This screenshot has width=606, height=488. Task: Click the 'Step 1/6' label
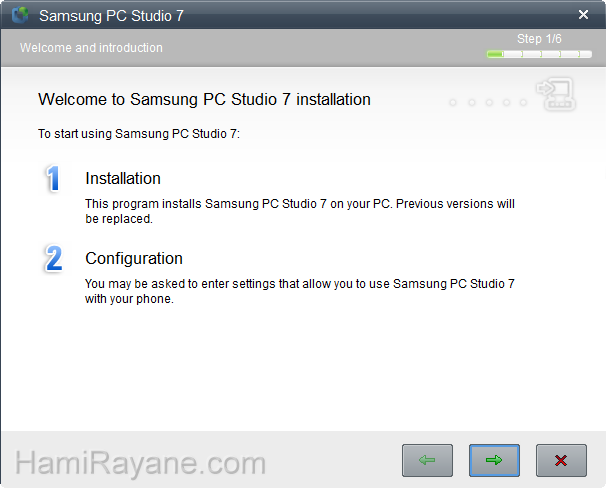pos(539,39)
